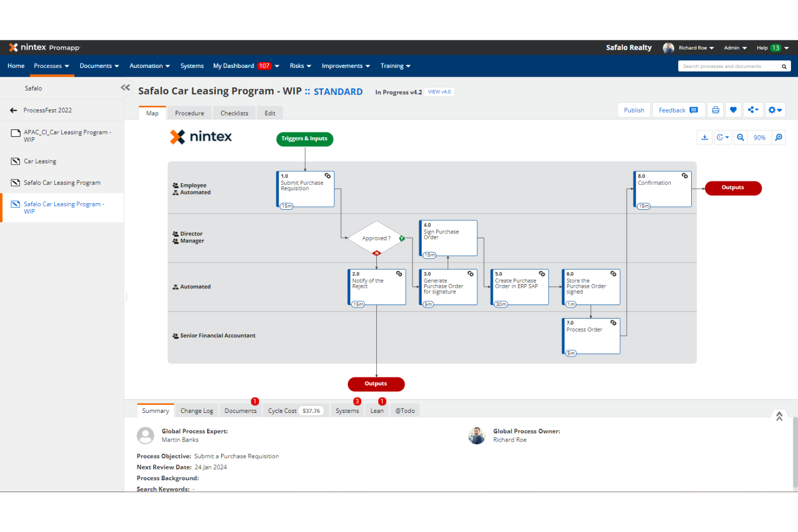Click the bottom panel vertical scrollbar
Screen dimensions: 798x532
795,453
